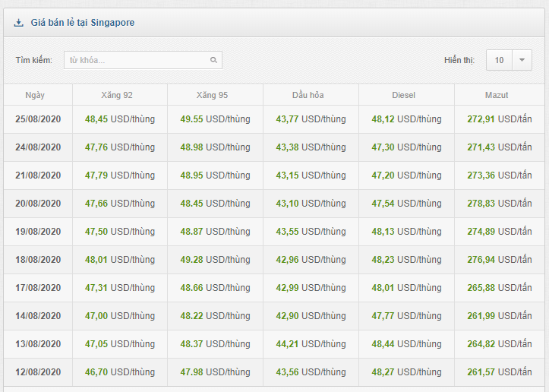Select the date 12/08/2020
549x392 pixels.
[x=38, y=372]
